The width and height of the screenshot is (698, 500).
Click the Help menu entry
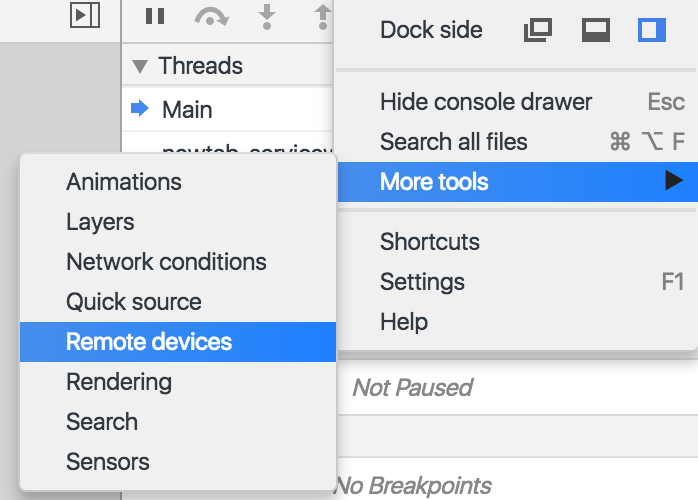(404, 322)
